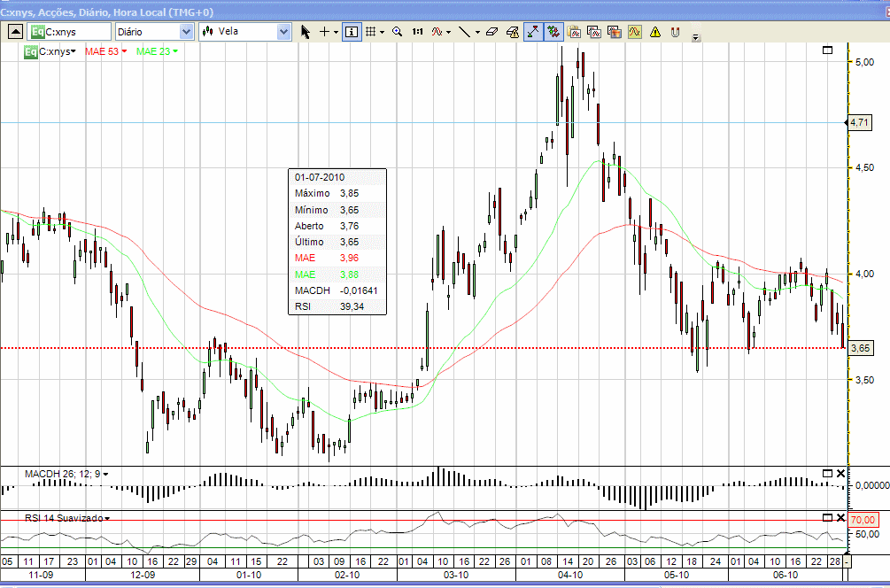Image resolution: width=890 pixels, height=588 pixels.
Task: Toggle the chart grid icon
Action: pyautogui.click(x=371, y=32)
